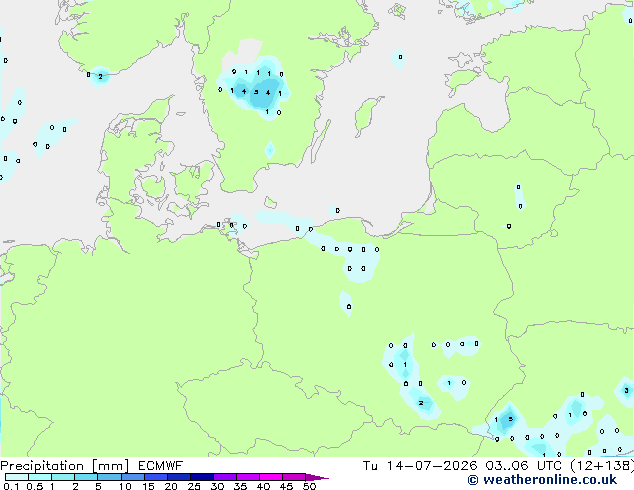Click the above-50 mm arrow tip of legend
The height and width of the screenshot is (490, 634).
[317, 478]
